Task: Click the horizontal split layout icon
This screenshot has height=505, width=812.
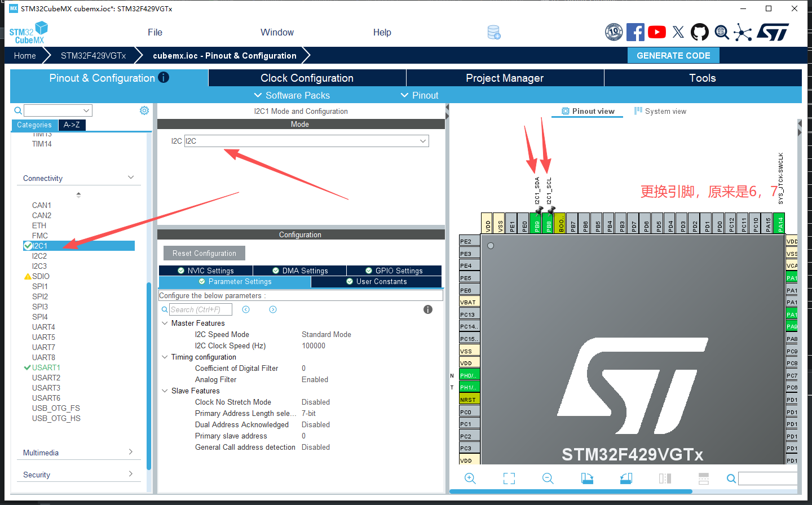Action: (x=704, y=479)
